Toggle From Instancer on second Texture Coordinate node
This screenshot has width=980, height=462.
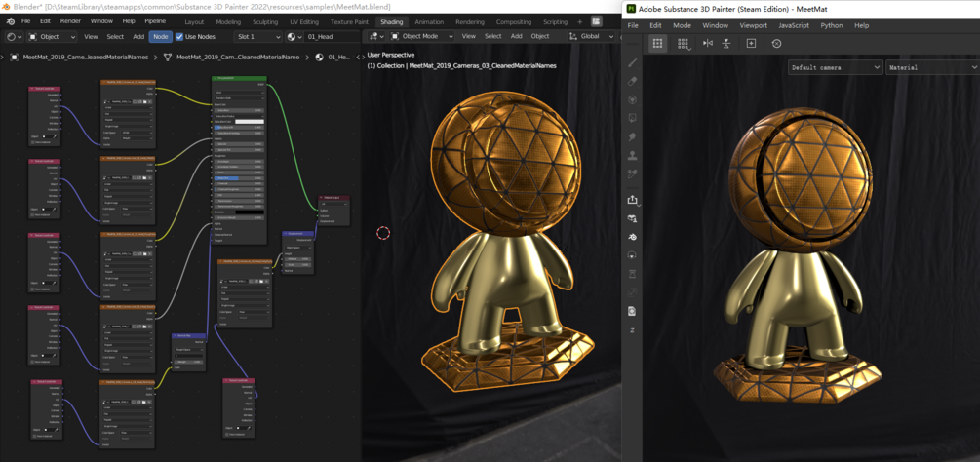tap(32, 214)
